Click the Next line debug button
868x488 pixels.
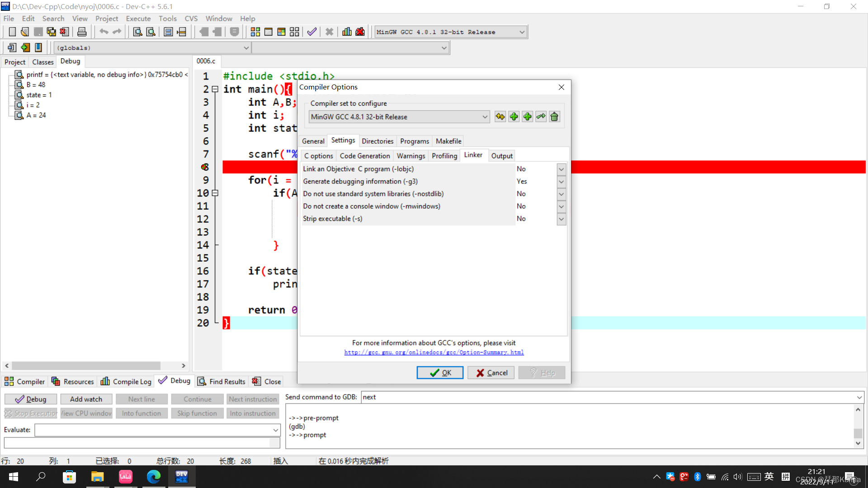[x=142, y=399]
